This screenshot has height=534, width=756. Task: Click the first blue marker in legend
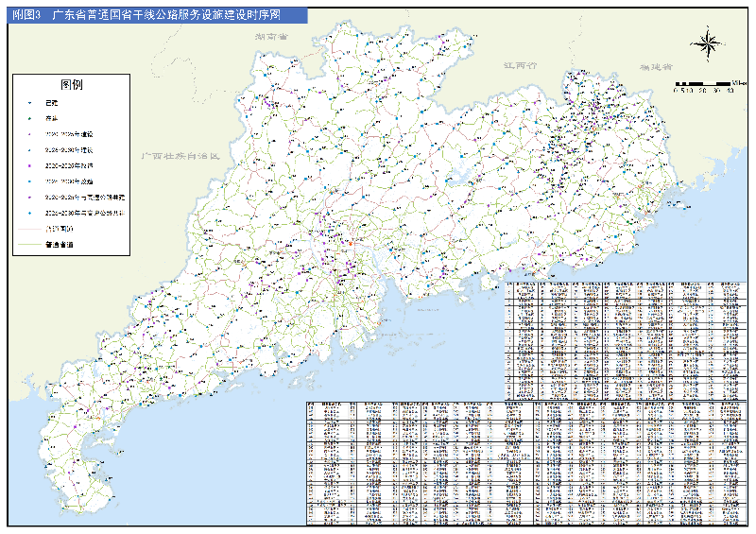click(x=29, y=102)
